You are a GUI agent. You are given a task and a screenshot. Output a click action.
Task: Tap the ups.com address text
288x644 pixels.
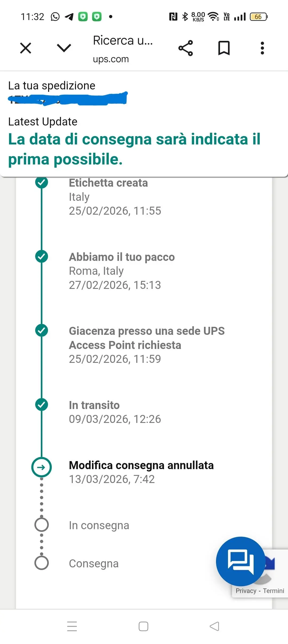(111, 59)
